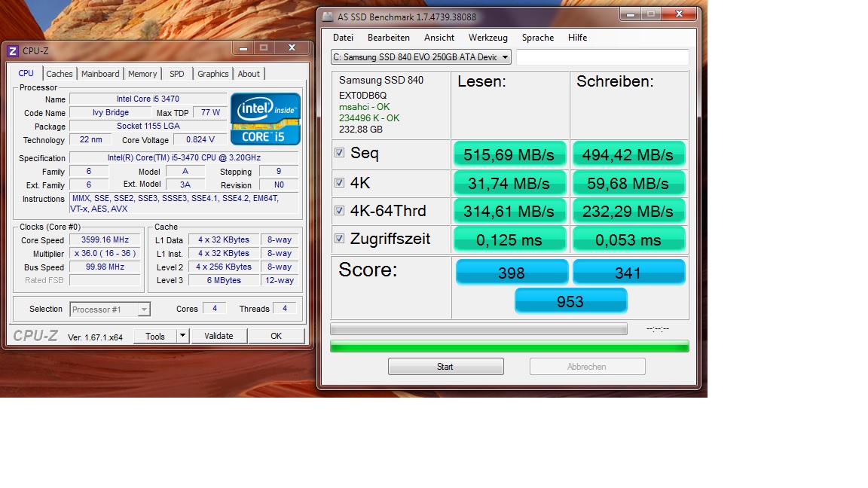Screen dimensions: 868x488
Task: Close the CPU-Z window
Action: (292, 47)
